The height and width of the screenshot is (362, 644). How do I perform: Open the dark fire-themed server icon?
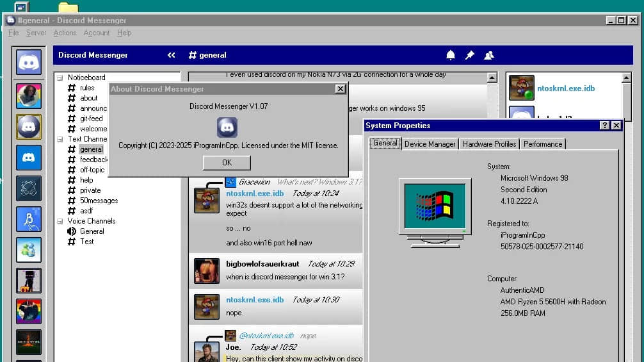tap(29, 342)
